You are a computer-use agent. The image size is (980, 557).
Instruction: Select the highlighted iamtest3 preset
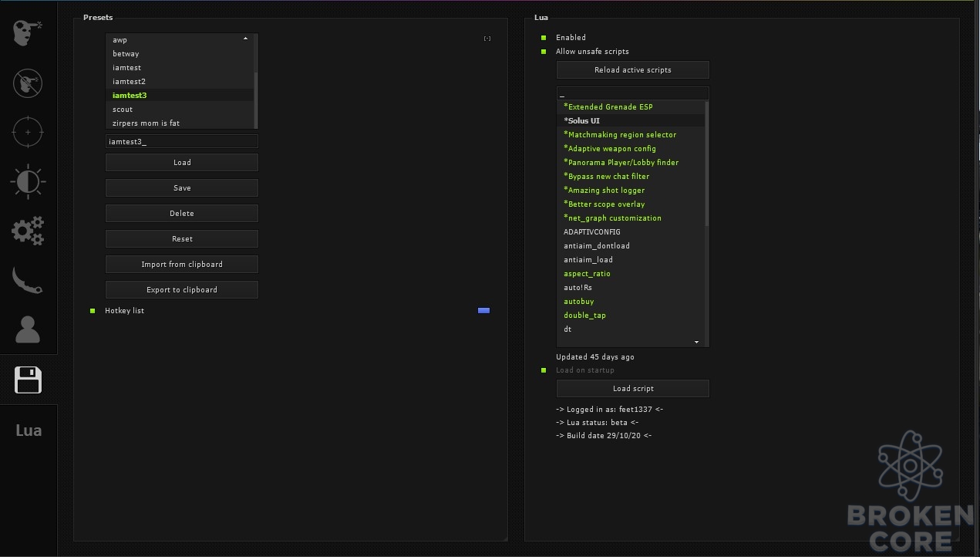[179, 96]
